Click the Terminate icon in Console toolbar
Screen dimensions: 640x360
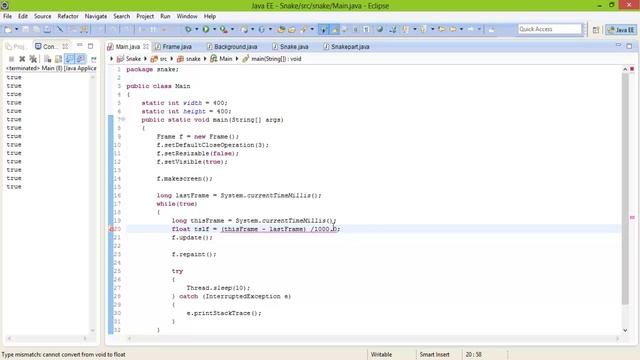click(x=11, y=59)
